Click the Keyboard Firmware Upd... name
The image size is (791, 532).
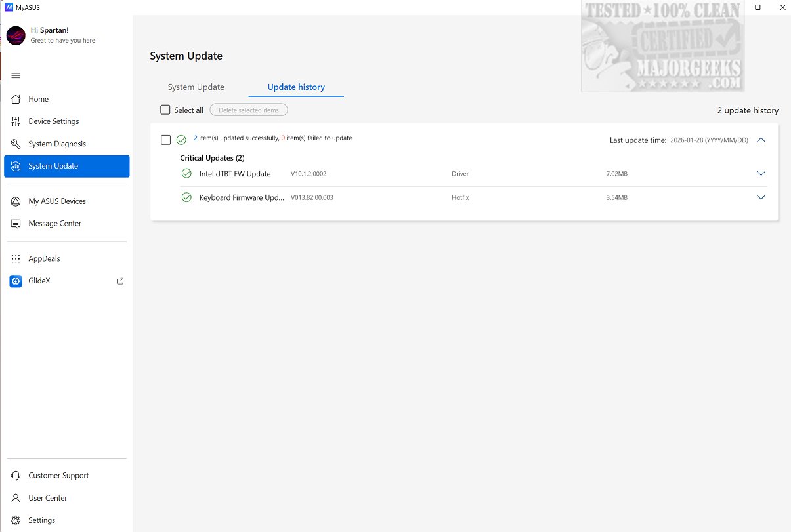pos(242,197)
